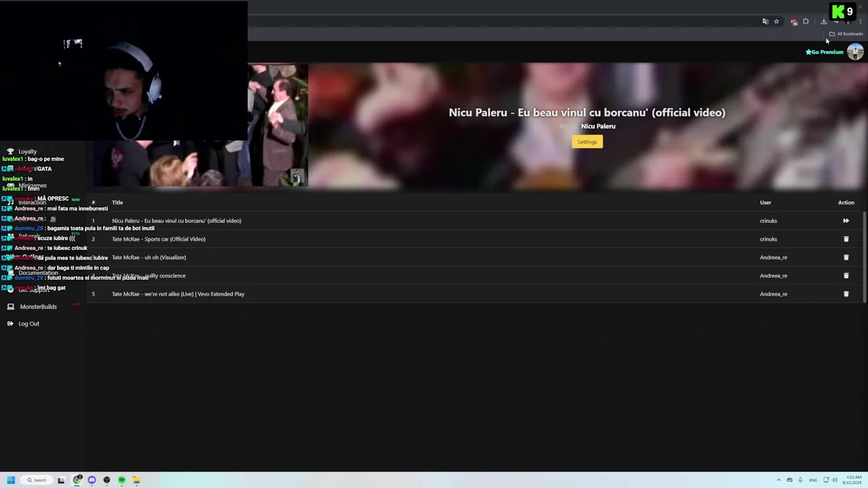The height and width of the screenshot is (488, 868).
Task: Click the network display tray icon
Action: [825, 480]
